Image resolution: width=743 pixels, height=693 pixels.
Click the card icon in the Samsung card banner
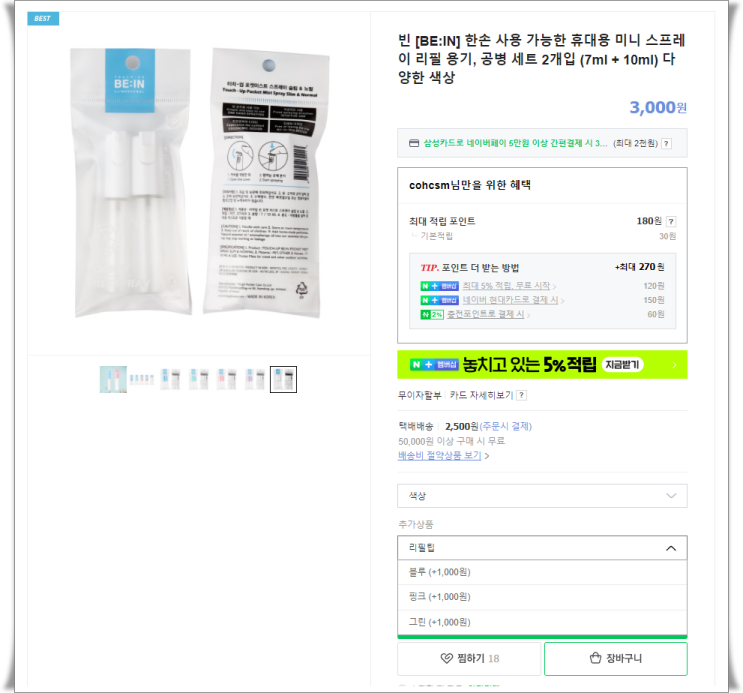[414, 143]
